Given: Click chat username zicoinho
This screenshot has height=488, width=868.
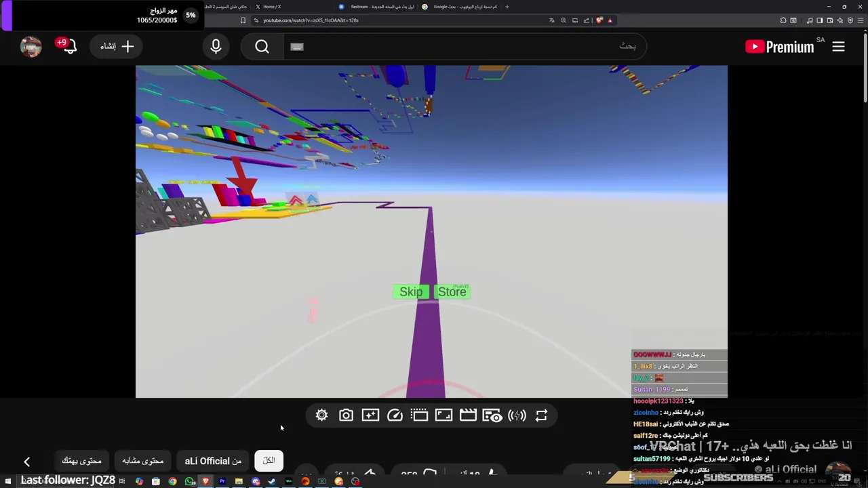Looking at the screenshot, I should coord(646,413).
